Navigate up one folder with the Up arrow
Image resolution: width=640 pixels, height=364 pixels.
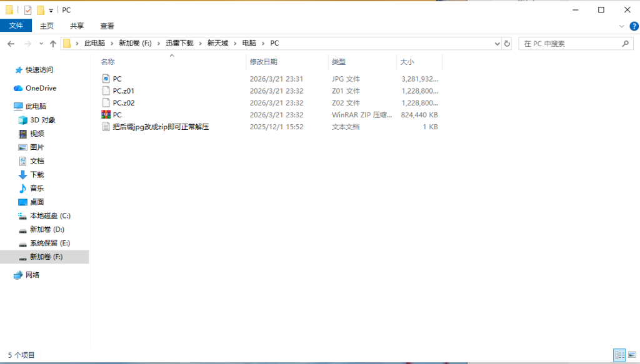click(x=53, y=44)
